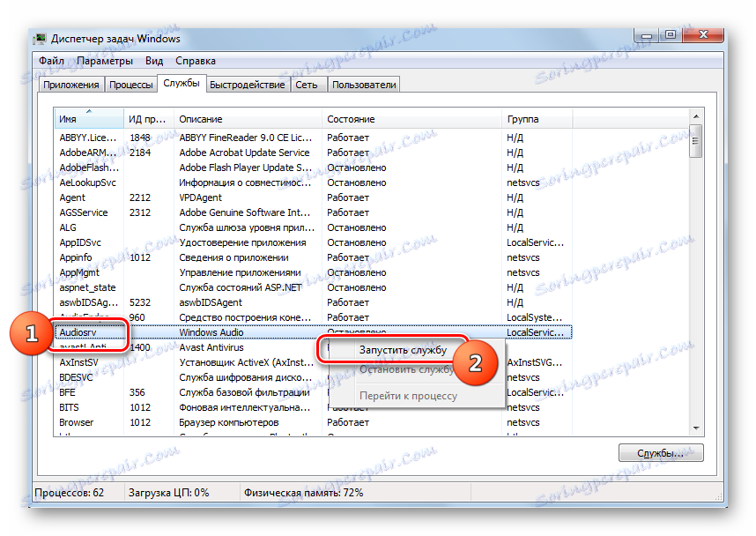
Task: Sort by the Имя column header
Action: 89,119
